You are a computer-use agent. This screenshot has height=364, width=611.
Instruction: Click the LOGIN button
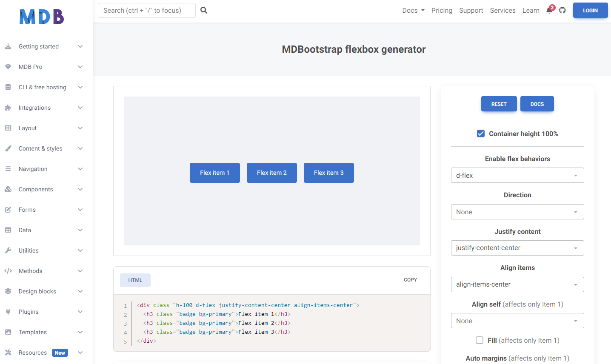(590, 11)
